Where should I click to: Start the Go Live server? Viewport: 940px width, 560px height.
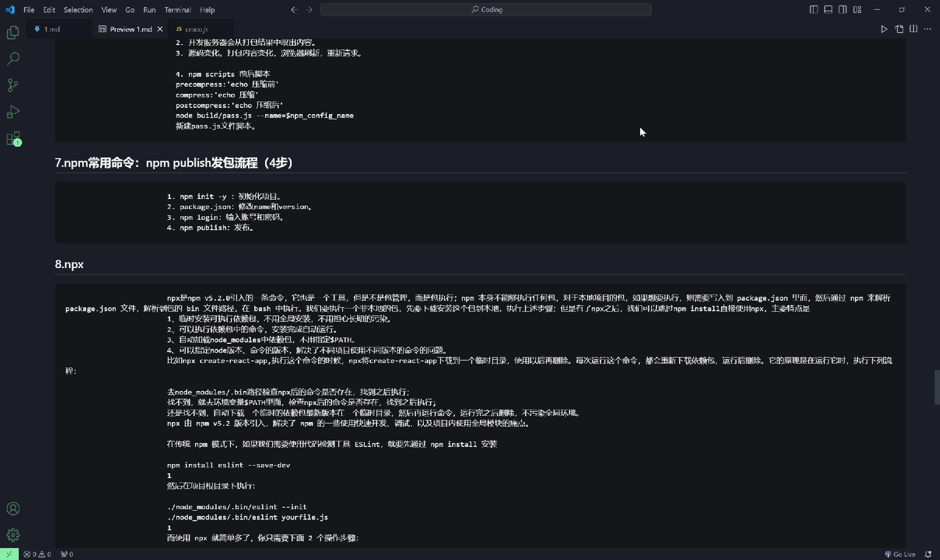click(900, 554)
